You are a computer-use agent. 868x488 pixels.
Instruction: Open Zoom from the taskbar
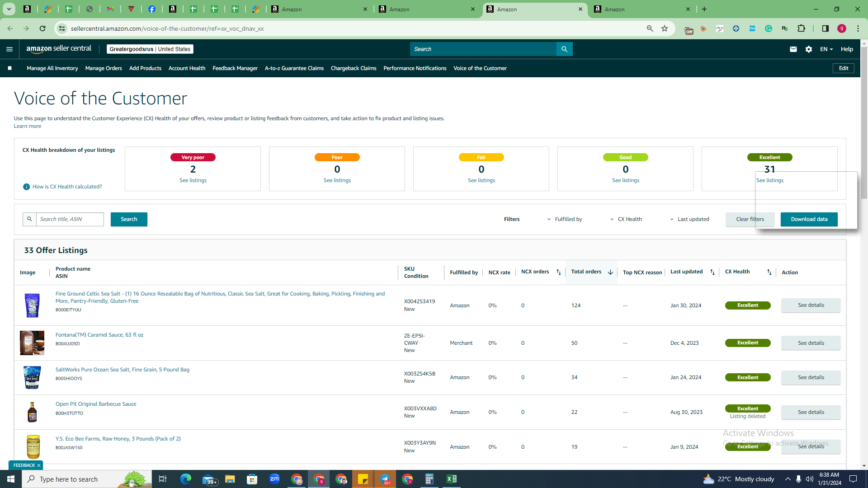[274, 479]
